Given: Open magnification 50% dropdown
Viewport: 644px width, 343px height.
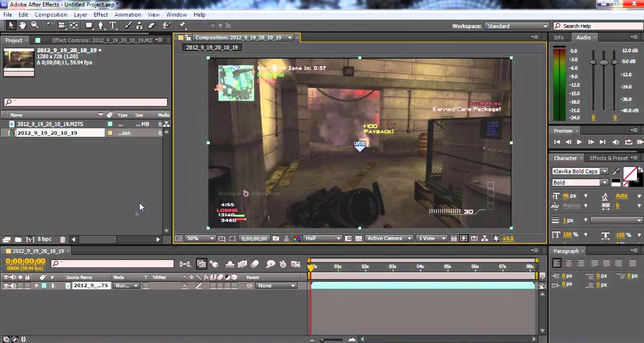Looking at the screenshot, I should pyautogui.click(x=200, y=238).
